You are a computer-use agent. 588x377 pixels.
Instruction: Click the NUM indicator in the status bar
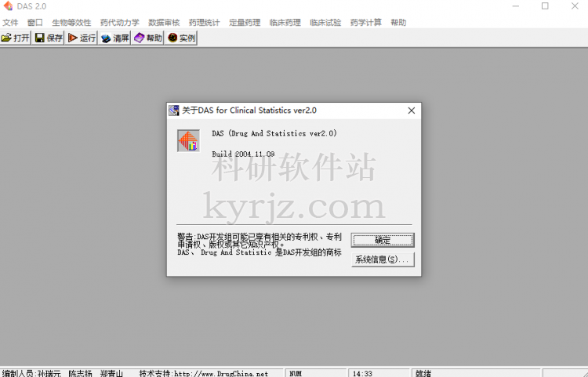[x=296, y=374]
